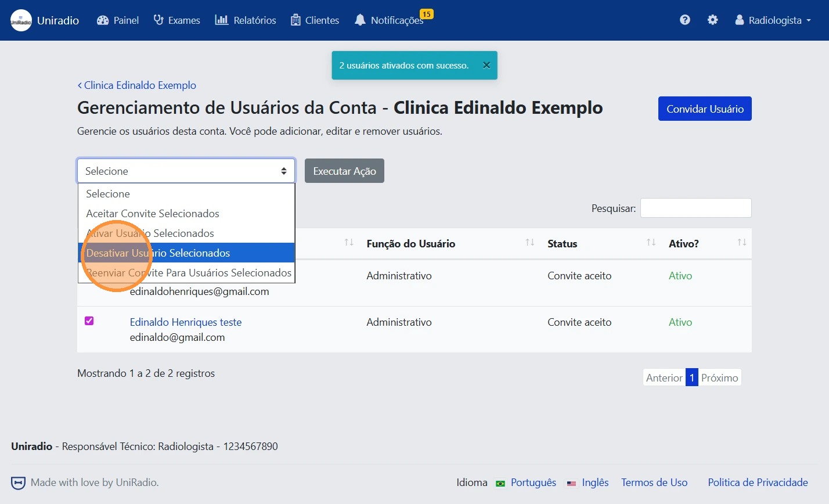Go to Exames in top navigation
Image resolution: width=829 pixels, height=504 pixels.
tap(177, 20)
